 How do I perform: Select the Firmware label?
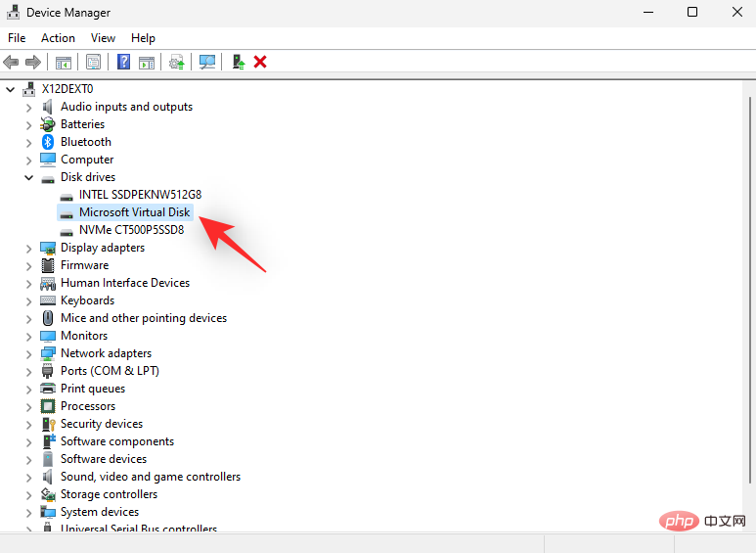pos(85,265)
